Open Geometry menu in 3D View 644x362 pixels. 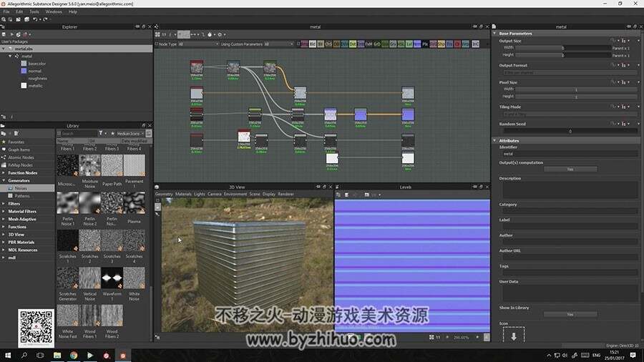click(164, 194)
